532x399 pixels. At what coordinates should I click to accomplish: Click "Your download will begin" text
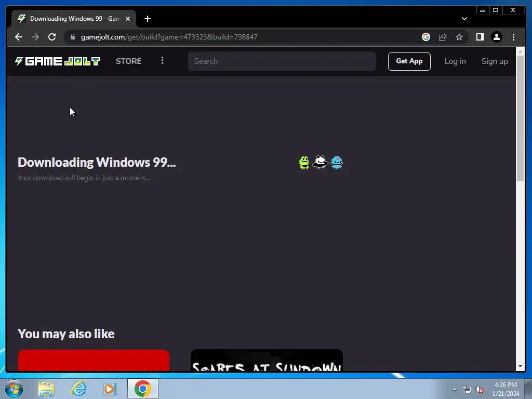[84, 178]
